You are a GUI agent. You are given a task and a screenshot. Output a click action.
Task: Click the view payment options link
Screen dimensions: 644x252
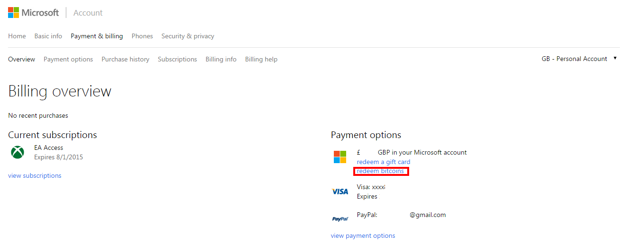tap(363, 235)
